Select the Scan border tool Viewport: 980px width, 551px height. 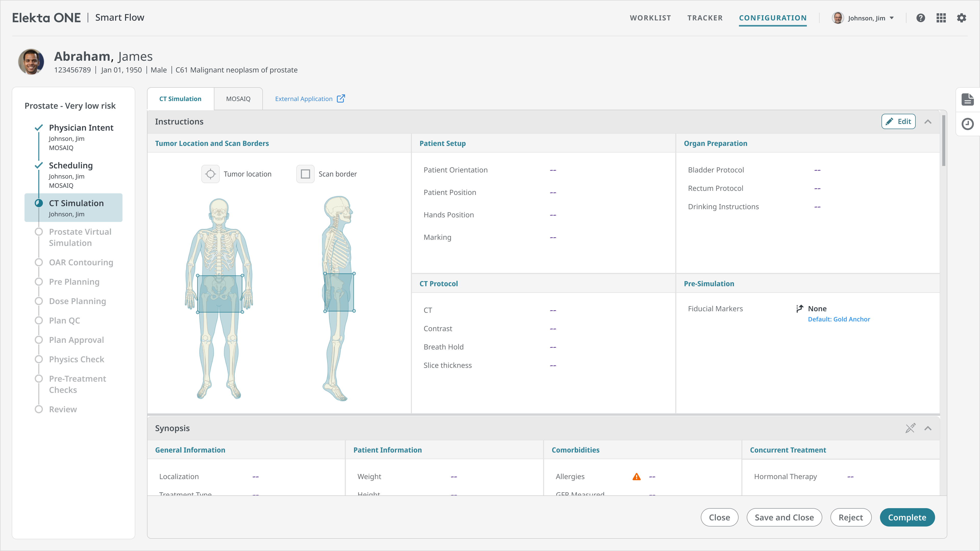click(305, 174)
